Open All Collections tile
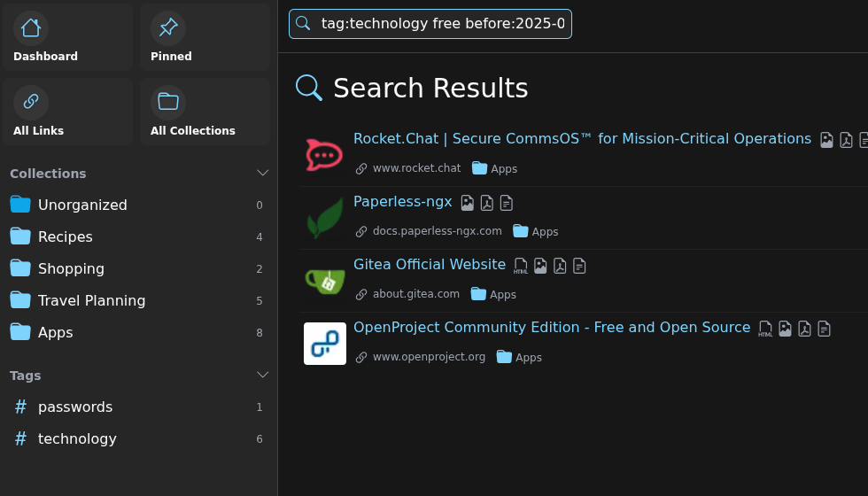Viewport: 868px width, 496px height. [x=205, y=112]
